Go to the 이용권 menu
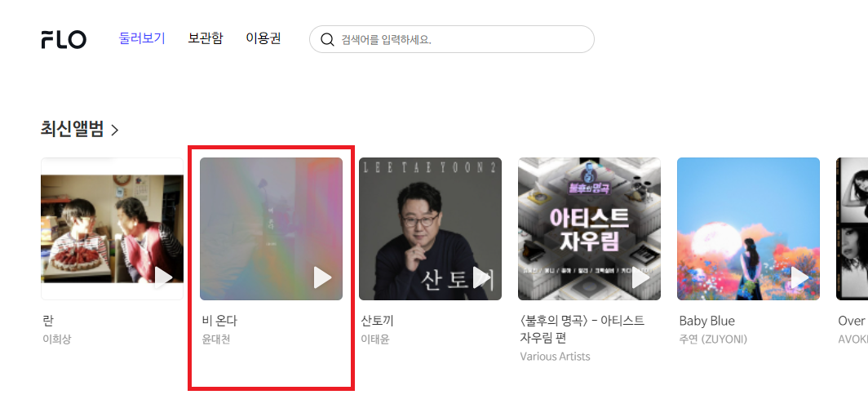 pyautogui.click(x=263, y=38)
